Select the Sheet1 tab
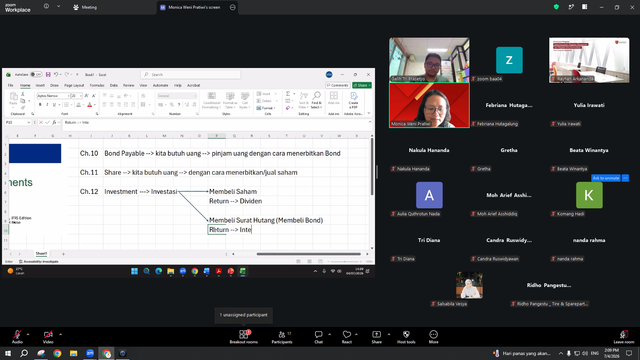 [x=41, y=253]
